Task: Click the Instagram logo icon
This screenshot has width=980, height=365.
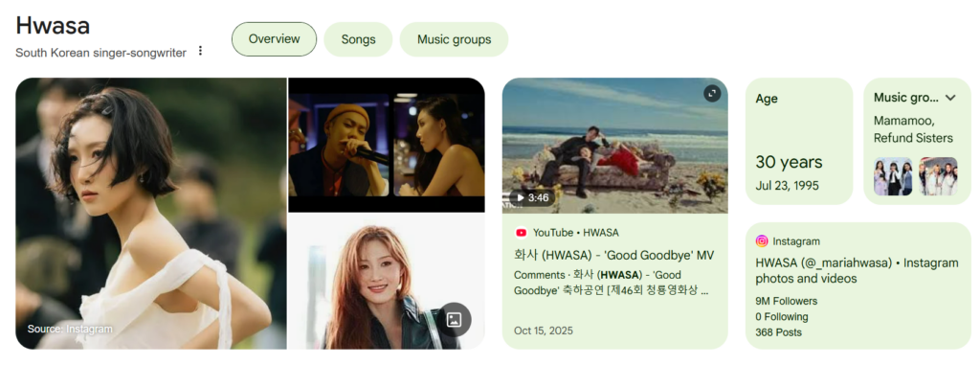Action: [x=762, y=241]
